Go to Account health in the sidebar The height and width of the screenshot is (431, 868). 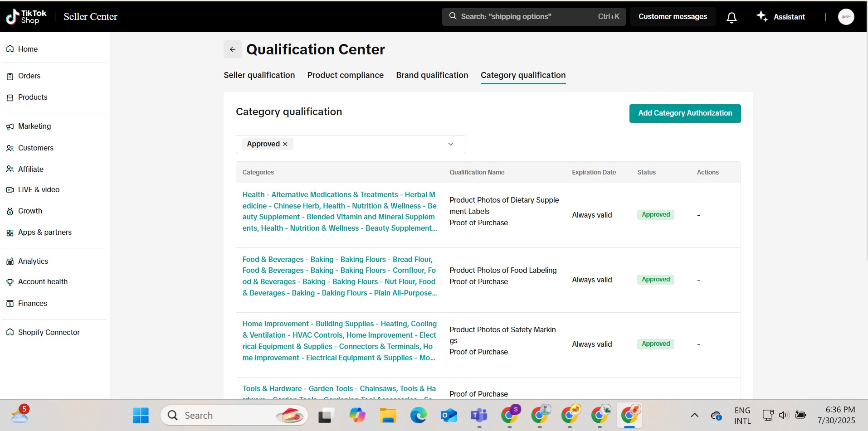[43, 282]
